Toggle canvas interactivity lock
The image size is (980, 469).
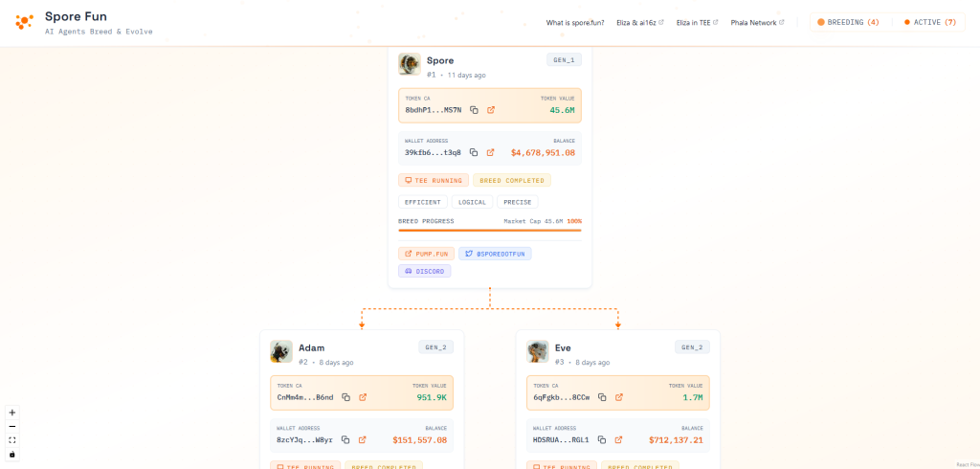(11, 454)
